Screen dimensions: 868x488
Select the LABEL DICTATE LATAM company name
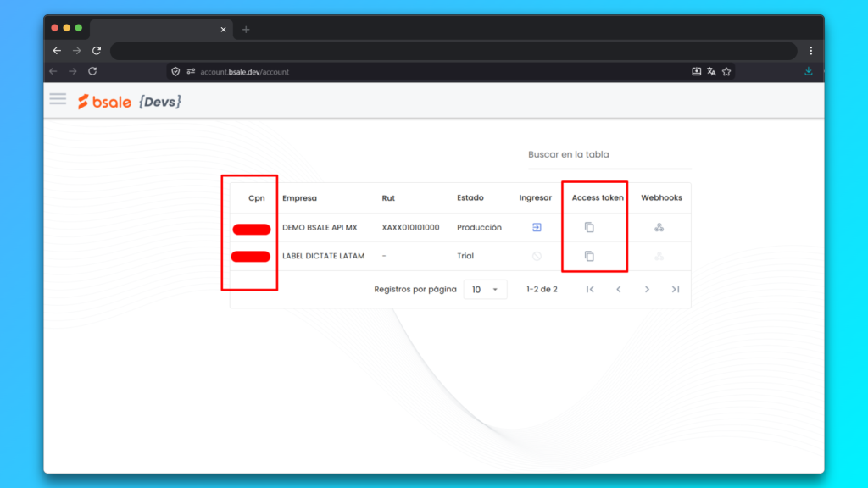click(323, 256)
